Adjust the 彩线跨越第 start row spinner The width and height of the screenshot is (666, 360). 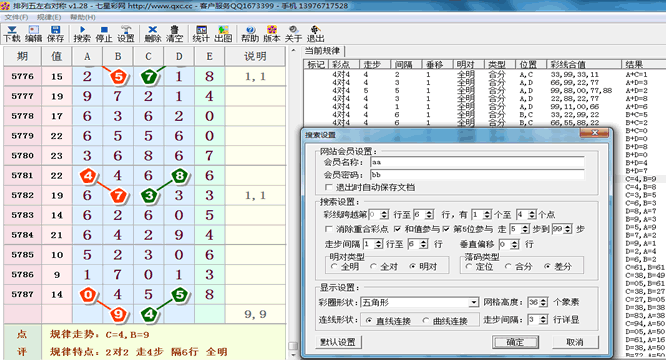click(384, 215)
